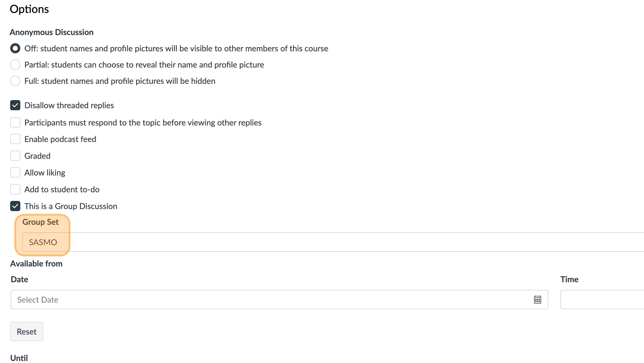Open calendar picker icon in Date field
The image size is (644, 363).
[x=537, y=300]
